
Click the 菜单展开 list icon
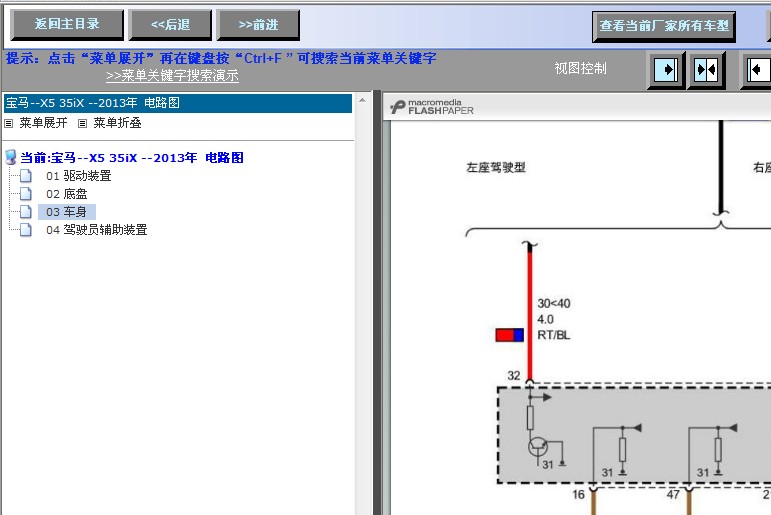[x=8, y=123]
